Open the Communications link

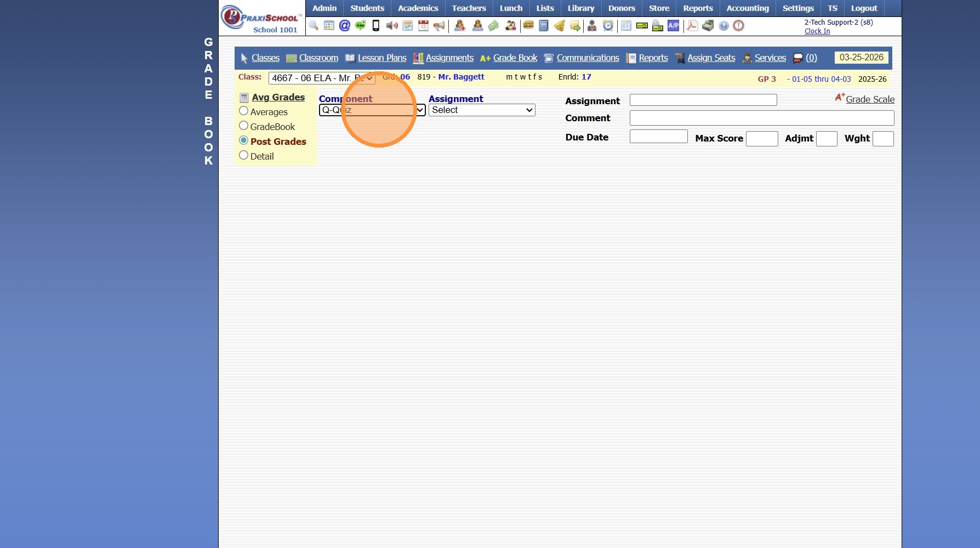588,58
